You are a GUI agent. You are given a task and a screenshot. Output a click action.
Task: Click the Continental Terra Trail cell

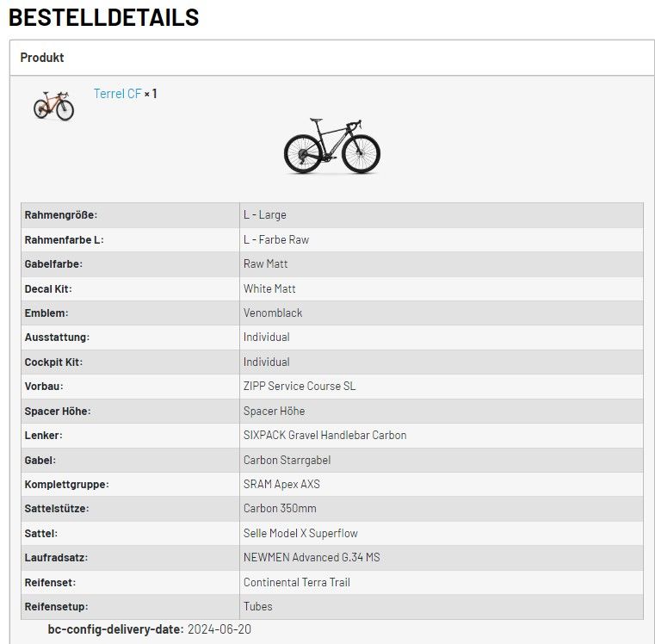tap(296, 582)
